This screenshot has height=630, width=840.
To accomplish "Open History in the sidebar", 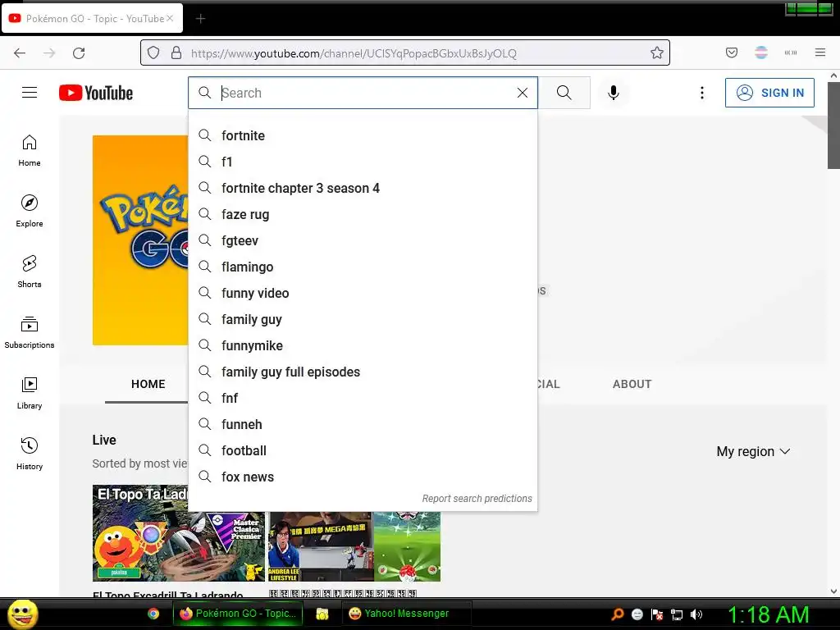I will [x=30, y=453].
